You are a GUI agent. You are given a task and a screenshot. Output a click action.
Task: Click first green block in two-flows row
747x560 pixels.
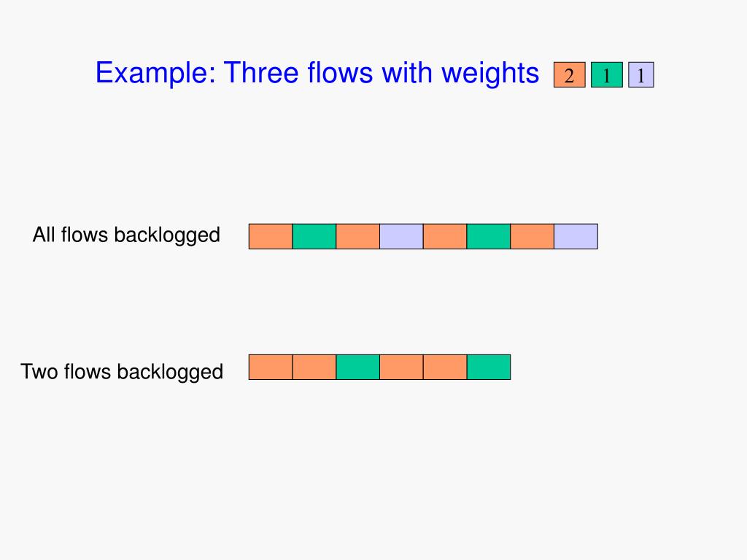click(x=357, y=367)
